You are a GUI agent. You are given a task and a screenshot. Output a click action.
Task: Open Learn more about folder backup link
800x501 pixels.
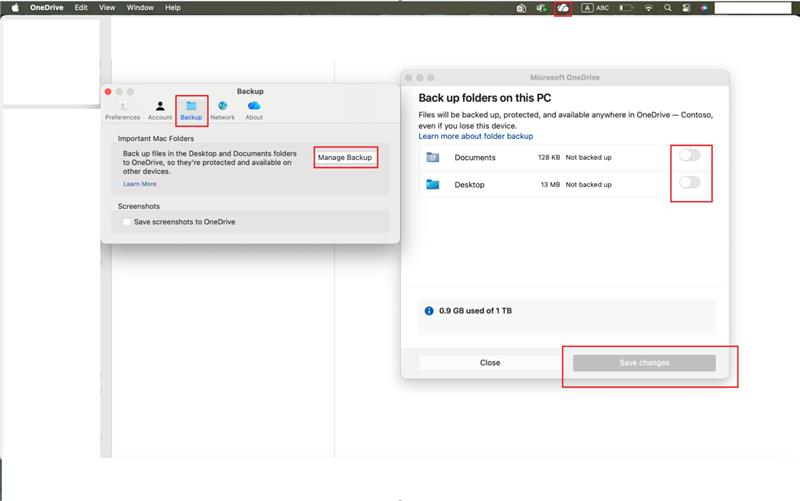click(x=476, y=136)
